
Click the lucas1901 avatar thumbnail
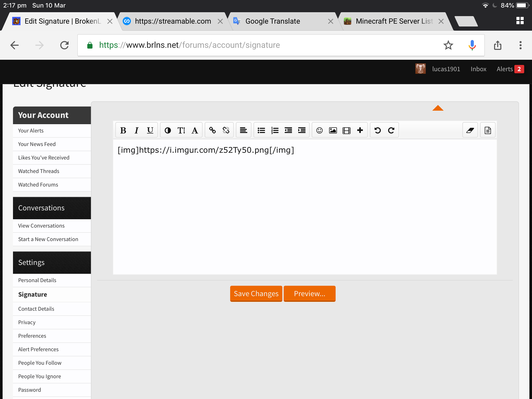point(420,69)
